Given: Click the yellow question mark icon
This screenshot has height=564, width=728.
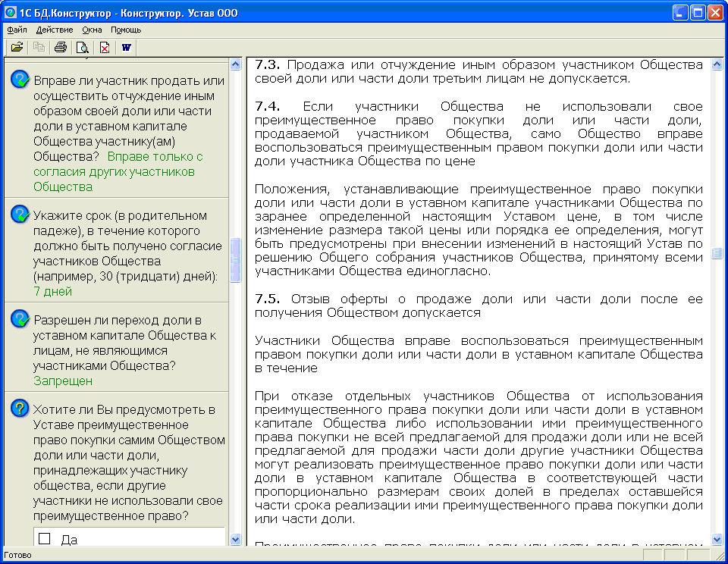Looking at the screenshot, I should [x=20, y=409].
